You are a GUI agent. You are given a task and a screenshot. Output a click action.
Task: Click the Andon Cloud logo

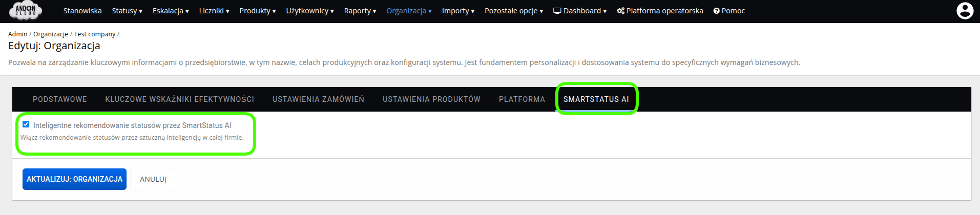[x=26, y=11]
